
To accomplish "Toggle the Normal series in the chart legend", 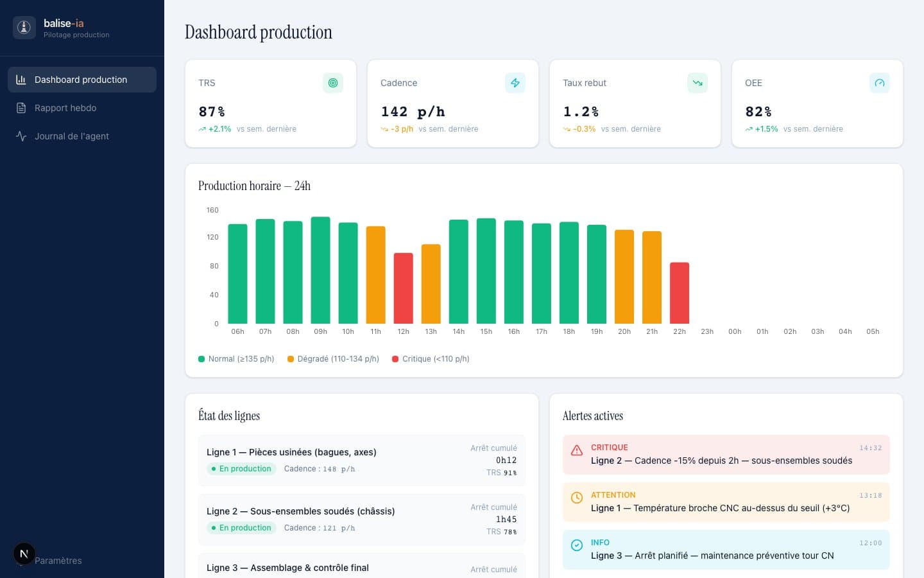I will (x=235, y=359).
